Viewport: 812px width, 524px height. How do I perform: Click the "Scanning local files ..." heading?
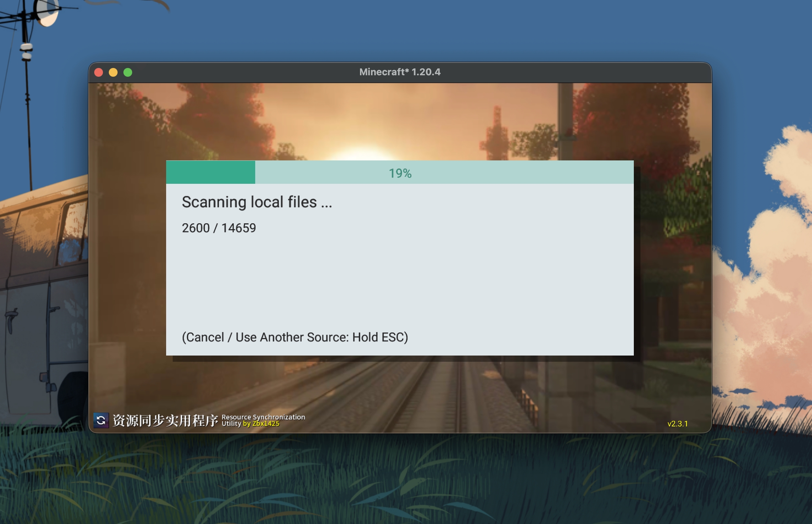point(257,202)
